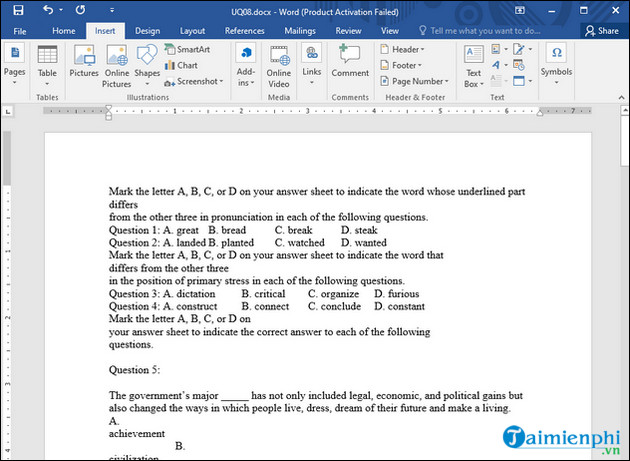Click the word 'achievement' in the document
This screenshot has width=630, height=461.
(x=137, y=434)
